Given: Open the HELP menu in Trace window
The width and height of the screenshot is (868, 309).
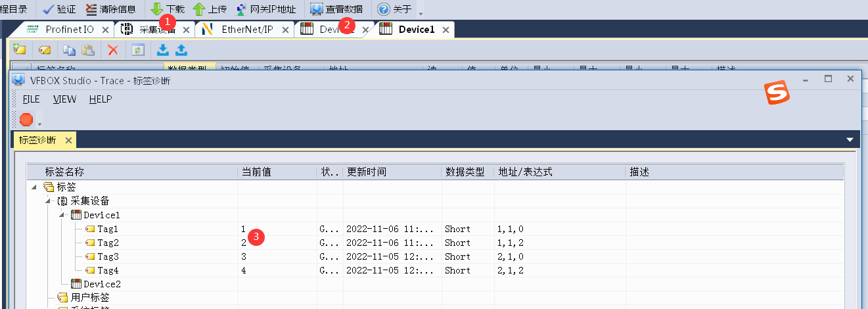Looking at the screenshot, I should pos(100,99).
